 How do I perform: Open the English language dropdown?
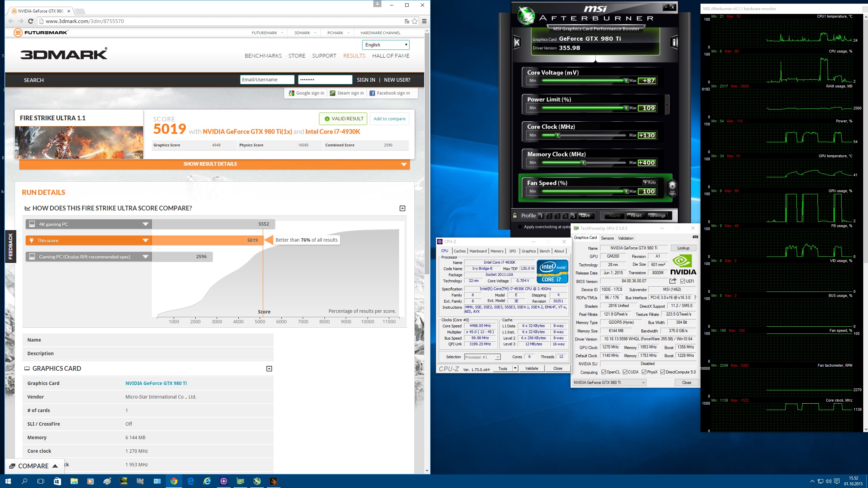386,45
